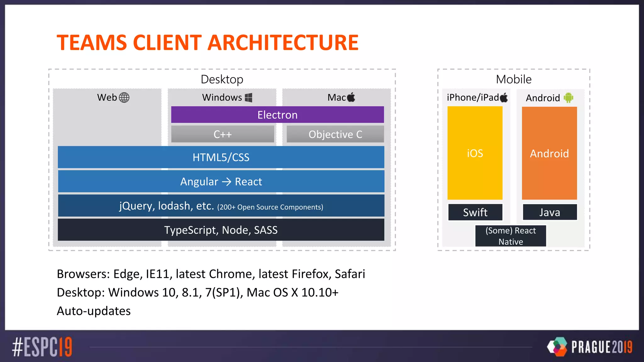Click the ESPC hexagon logo near PRAGUE2019
Image resolution: width=644 pixels, height=362 pixels.
click(x=557, y=347)
